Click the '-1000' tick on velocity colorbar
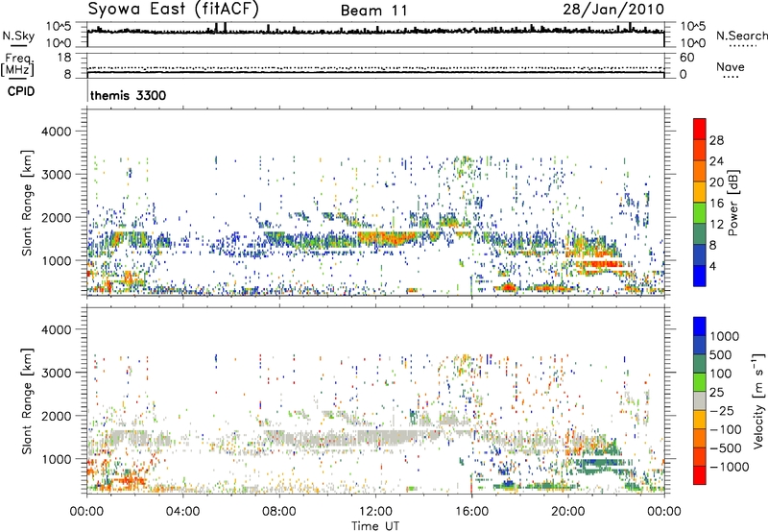The image size is (768, 532). point(729,467)
